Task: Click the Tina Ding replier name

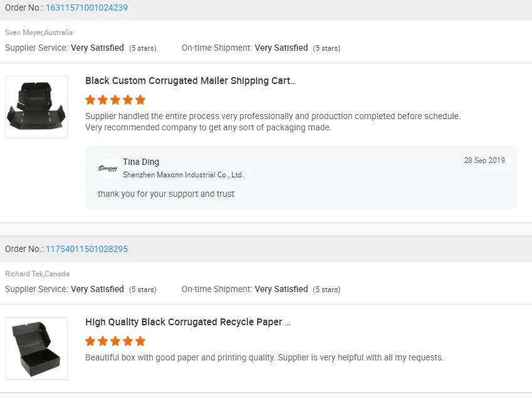Action: coord(141,162)
